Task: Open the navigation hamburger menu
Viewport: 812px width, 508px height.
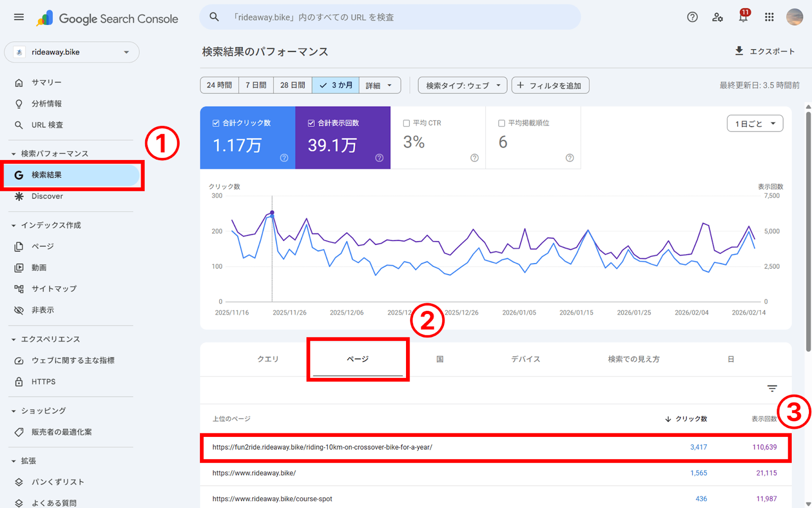Action: (x=19, y=17)
